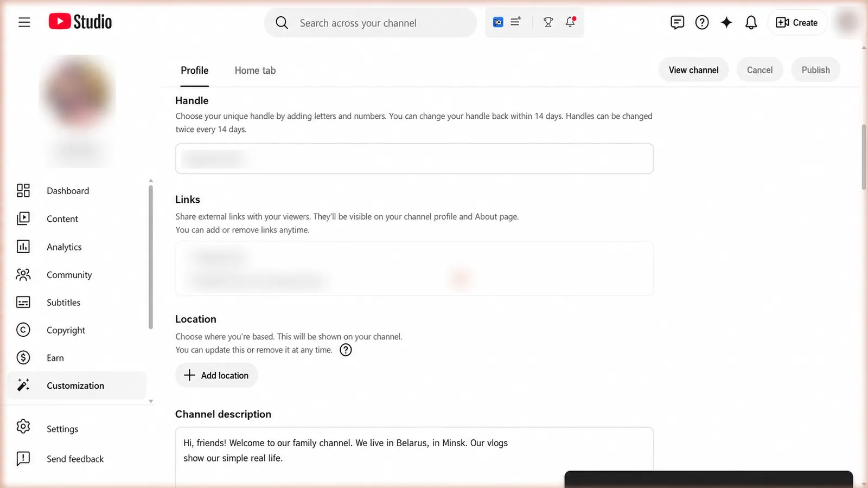Click the sidebar scroll down arrow

[151, 402]
